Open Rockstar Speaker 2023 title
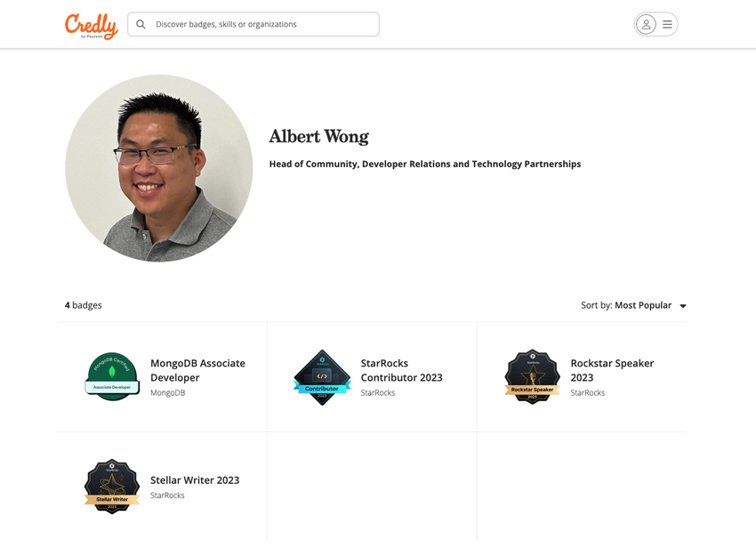Viewport: 756px width, 556px height. (612, 370)
